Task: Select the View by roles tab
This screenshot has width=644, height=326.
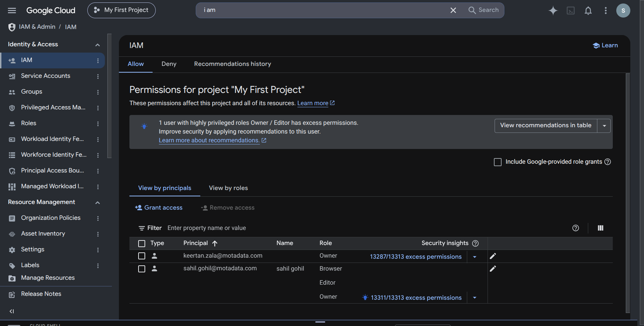Action: pyautogui.click(x=228, y=188)
